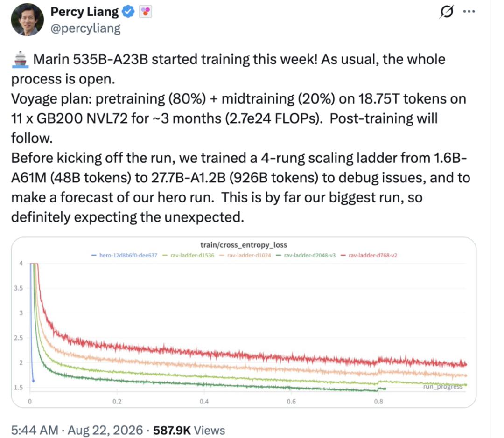Click the ship emoji before Marin
The width and height of the screenshot is (504, 438).
click(x=20, y=60)
